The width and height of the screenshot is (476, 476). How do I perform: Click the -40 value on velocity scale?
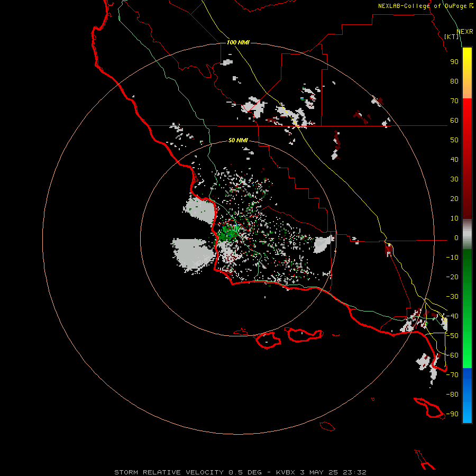point(452,316)
